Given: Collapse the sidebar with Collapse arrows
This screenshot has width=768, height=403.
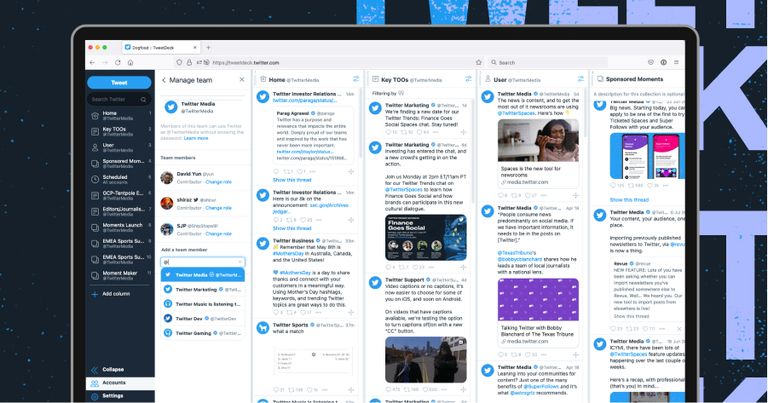Looking at the screenshot, I should [95, 370].
